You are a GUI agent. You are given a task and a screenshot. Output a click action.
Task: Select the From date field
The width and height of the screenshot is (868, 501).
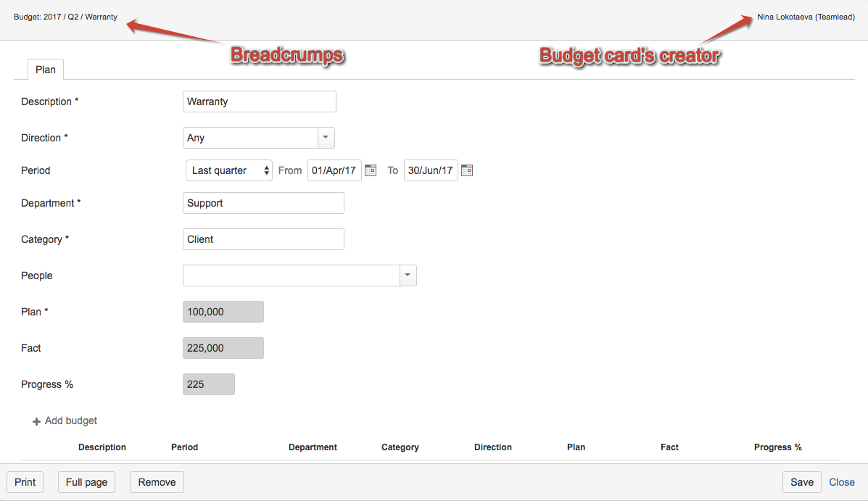coord(334,170)
